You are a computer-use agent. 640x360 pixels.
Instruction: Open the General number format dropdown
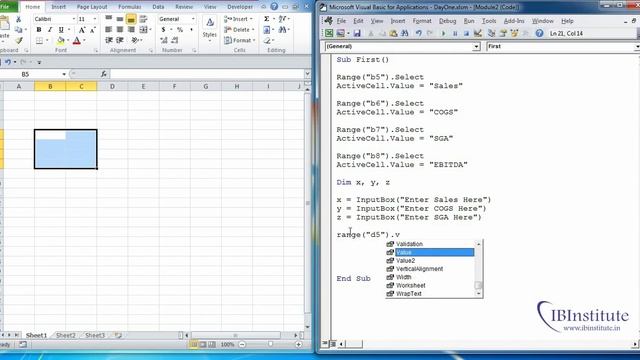[193, 19]
